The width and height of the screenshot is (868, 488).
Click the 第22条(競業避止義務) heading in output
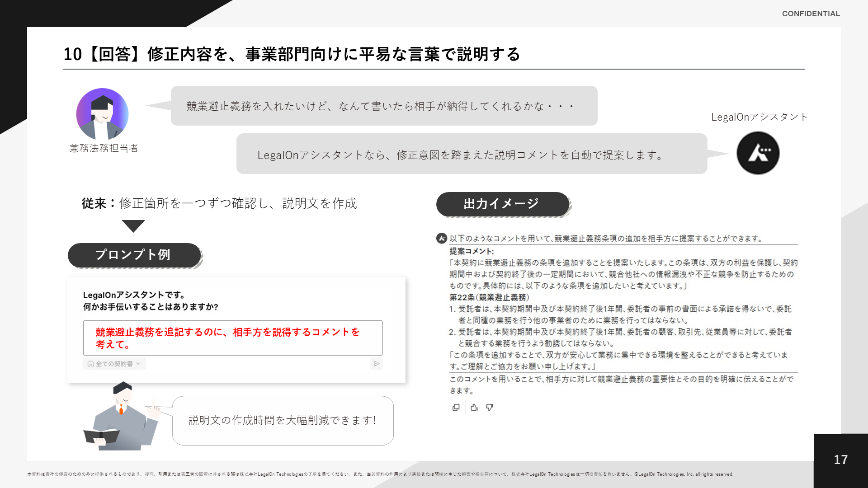[x=489, y=297]
